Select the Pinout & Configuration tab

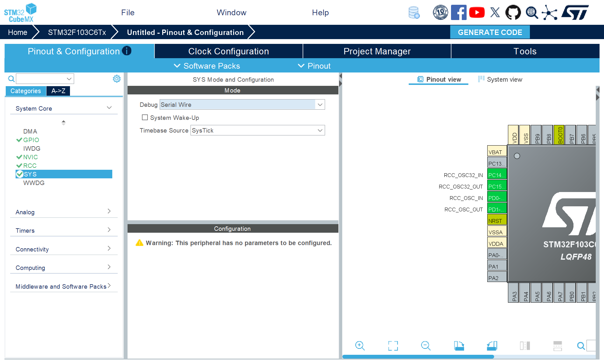(x=79, y=51)
